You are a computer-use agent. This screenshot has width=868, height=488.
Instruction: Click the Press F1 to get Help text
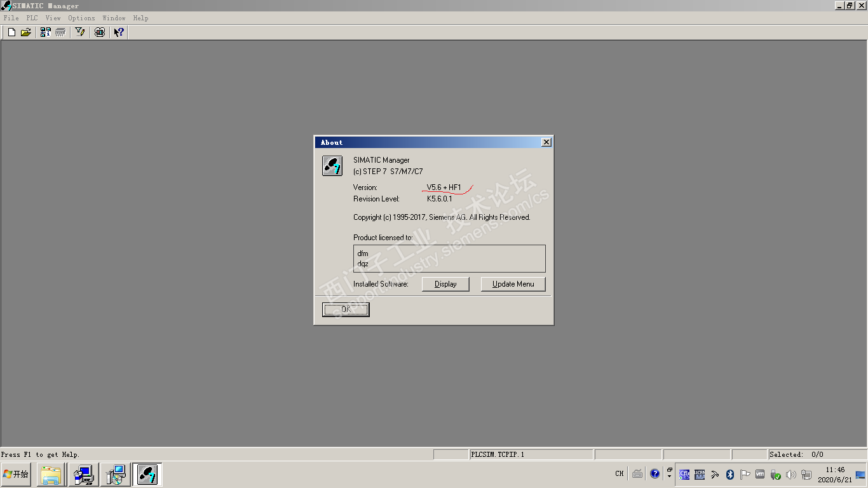[x=40, y=454]
